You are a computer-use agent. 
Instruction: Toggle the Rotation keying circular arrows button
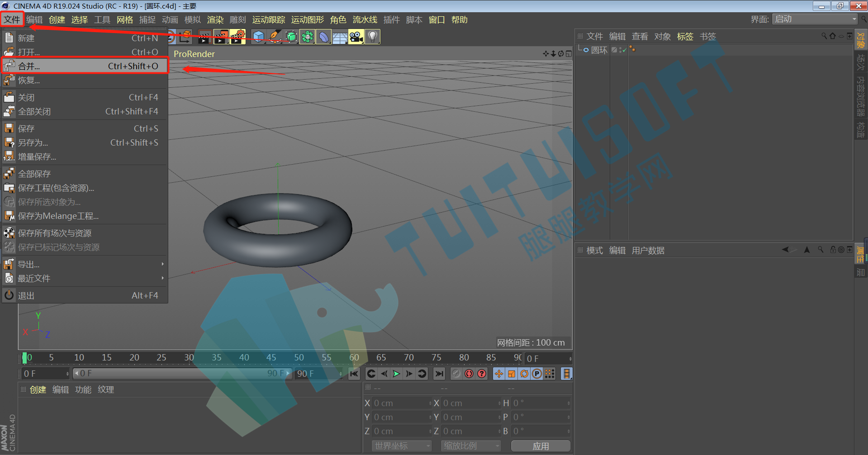(x=524, y=374)
